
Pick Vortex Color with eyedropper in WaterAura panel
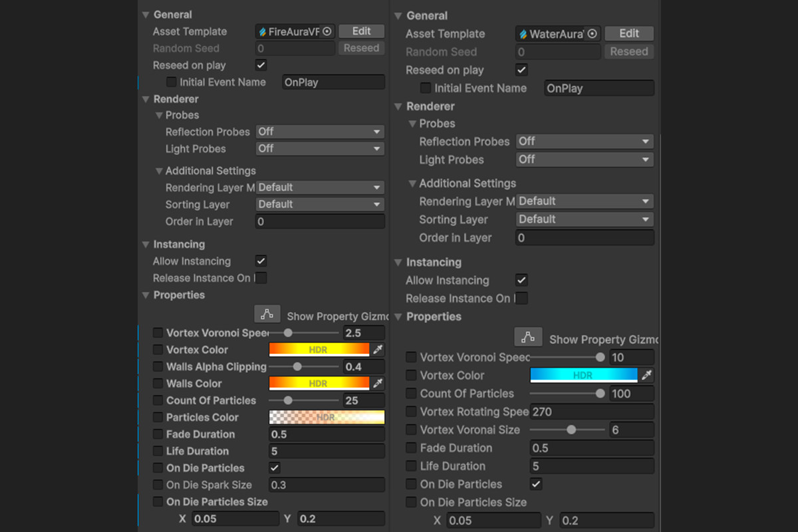click(647, 375)
